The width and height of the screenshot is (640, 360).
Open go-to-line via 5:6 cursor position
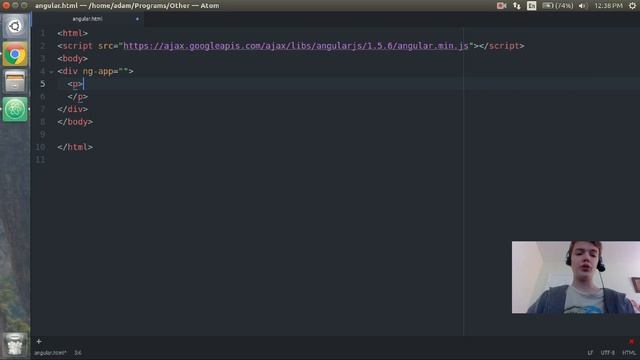[78, 353]
